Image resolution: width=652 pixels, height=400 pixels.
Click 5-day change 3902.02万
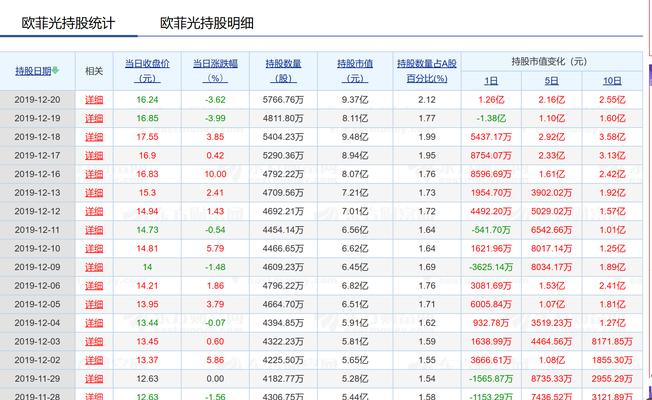(551, 193)
